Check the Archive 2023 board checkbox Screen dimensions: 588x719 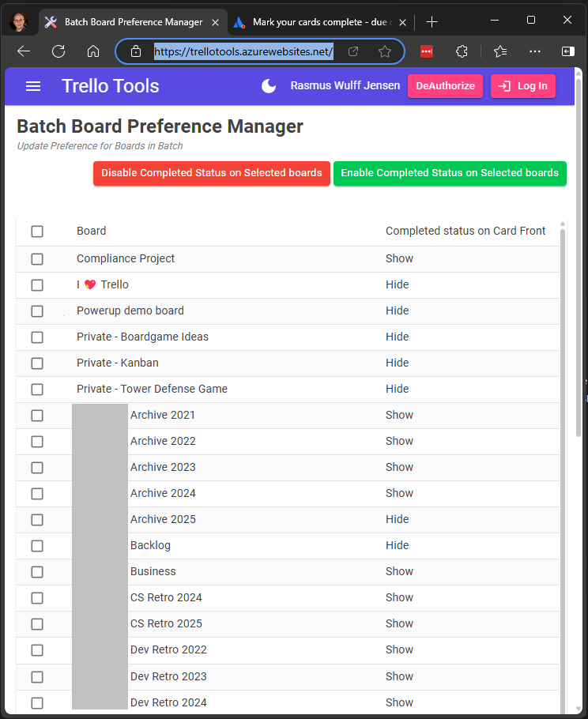tap(37, 468)
